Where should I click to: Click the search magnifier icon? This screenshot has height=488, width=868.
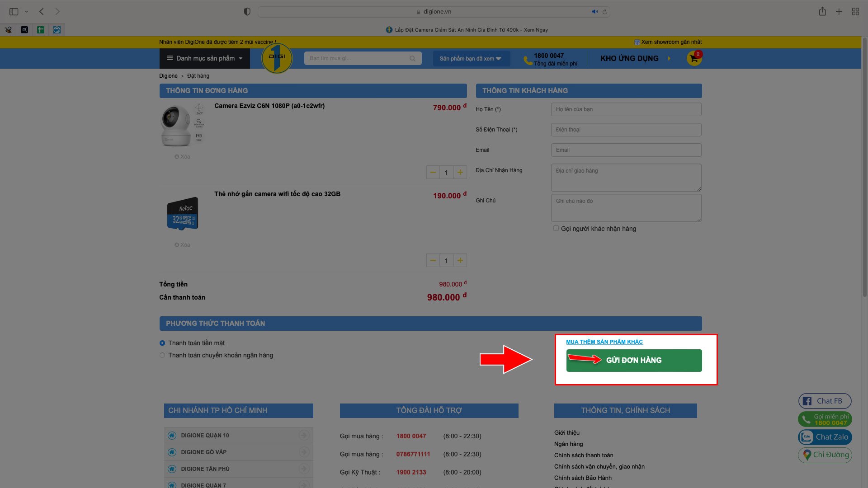tap(412, 58)
